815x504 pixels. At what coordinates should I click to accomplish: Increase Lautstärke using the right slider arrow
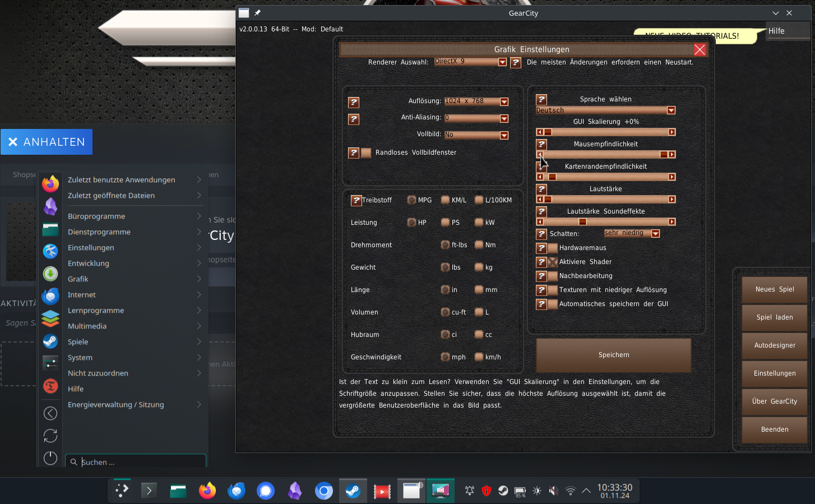click(672, 199)
